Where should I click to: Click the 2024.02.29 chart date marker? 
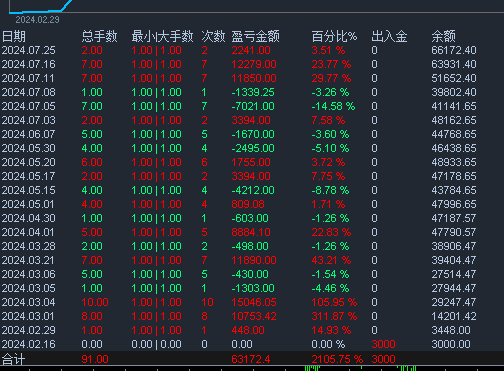(37, 20)
